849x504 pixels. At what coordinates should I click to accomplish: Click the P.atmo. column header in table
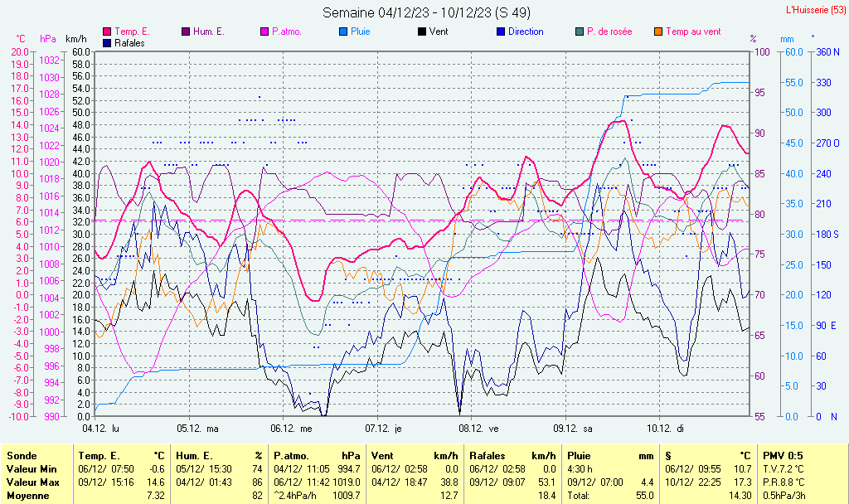coord(291,456)
